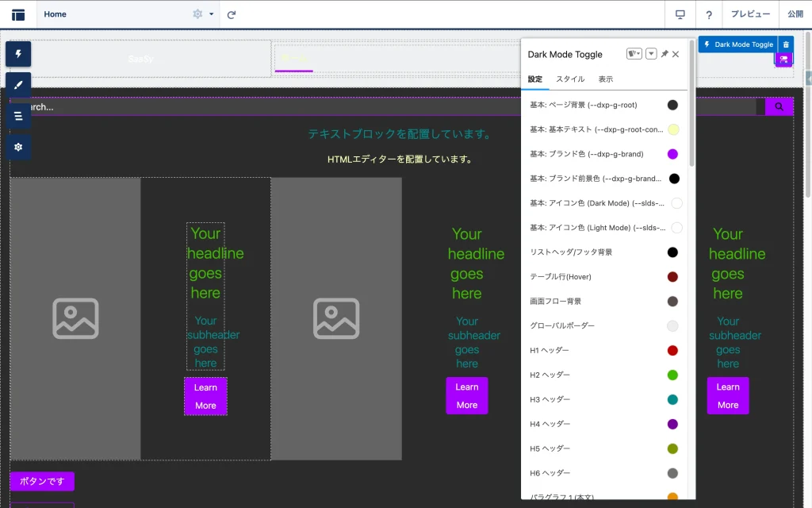
Task: Expand the Home page dropdown arrow
Action: [x=212, y=14]
